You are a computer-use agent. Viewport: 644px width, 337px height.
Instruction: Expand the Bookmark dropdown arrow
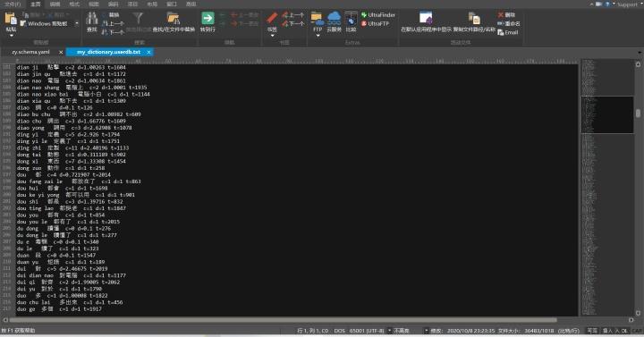point(272,36)
